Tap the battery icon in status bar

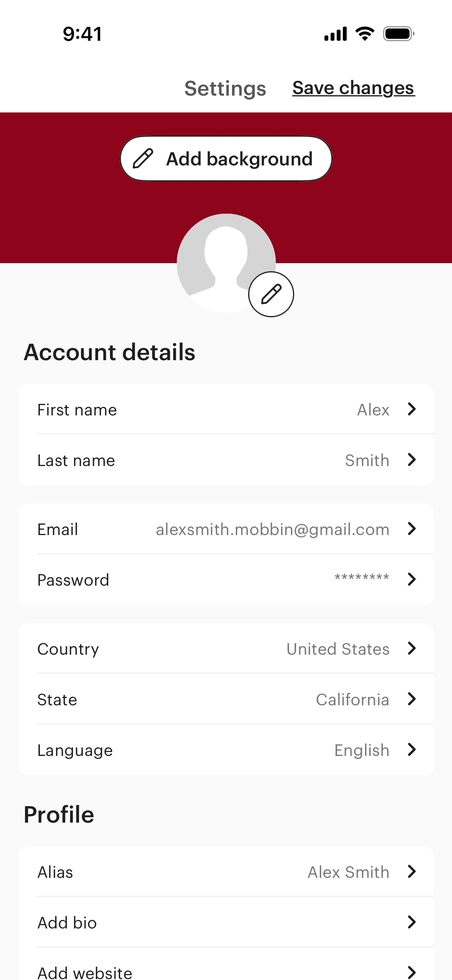pyautogui.click(x=398, y=34)
